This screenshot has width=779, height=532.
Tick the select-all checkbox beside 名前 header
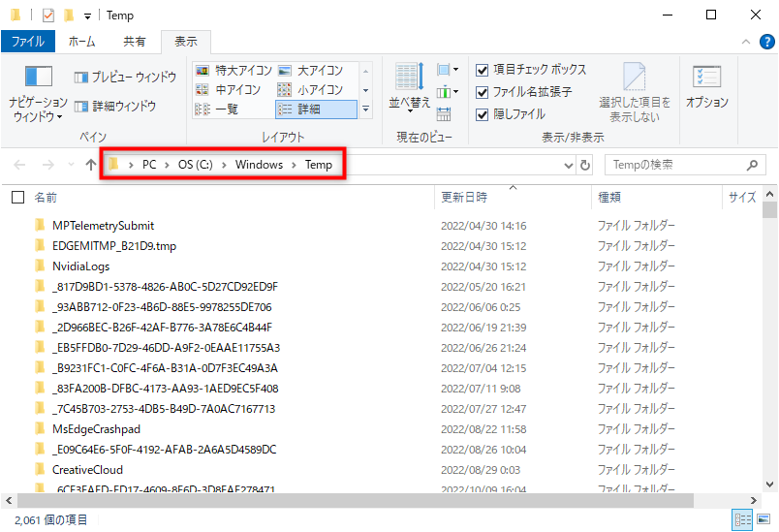pos(17,198)
